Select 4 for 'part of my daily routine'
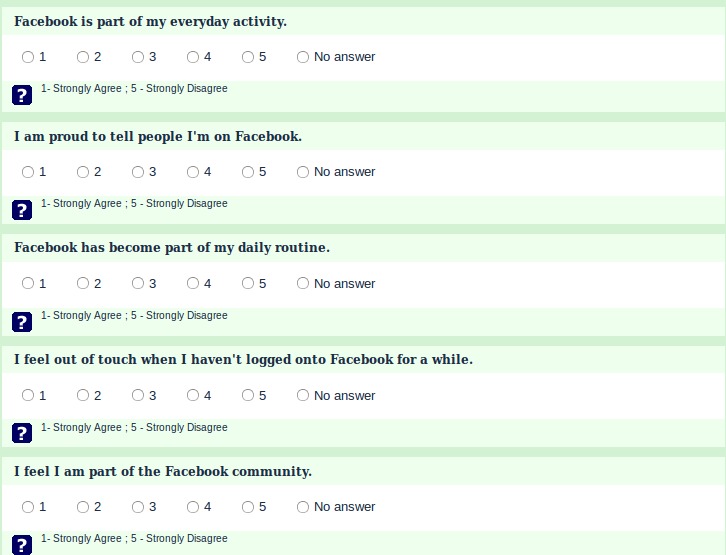Screen dimensions: 726x555 coord(193,284)
